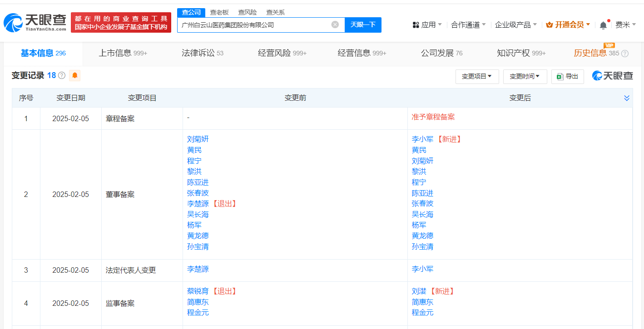
Task: Export records with the 导出 Excel button
Action: pyautogui.click(x=567, y=77)
